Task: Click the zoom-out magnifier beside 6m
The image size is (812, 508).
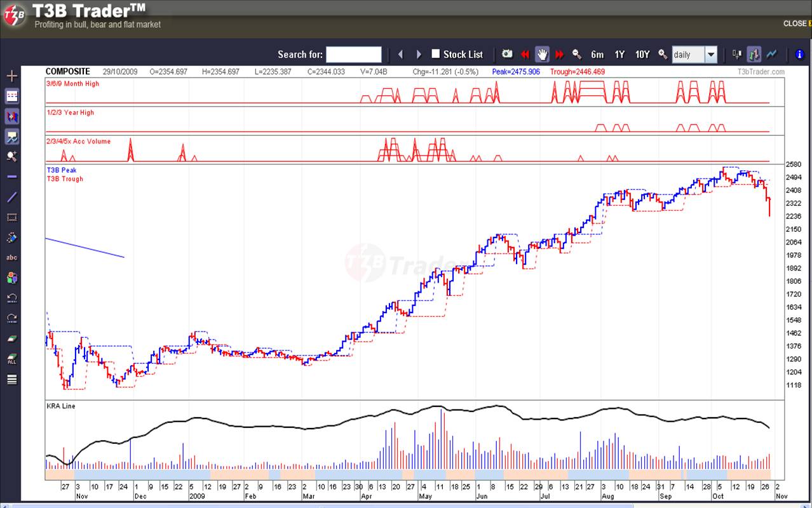Action: (577, 55)
